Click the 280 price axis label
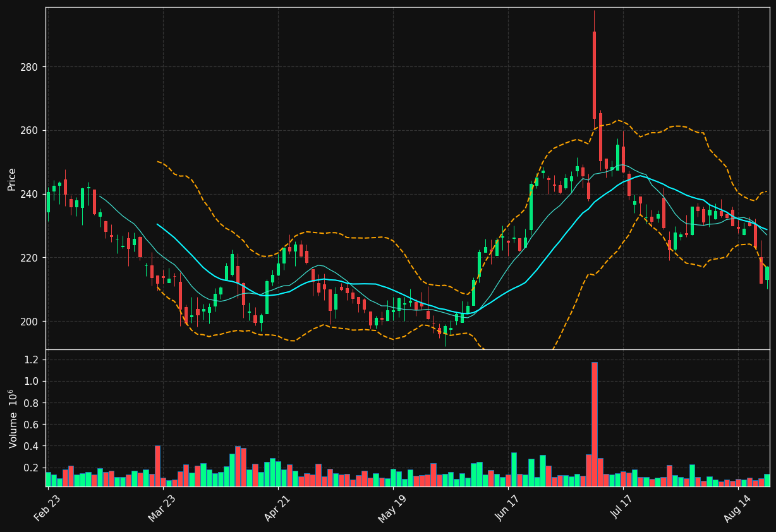The width and height of the screenshot is (776, 532). point(30,67)
